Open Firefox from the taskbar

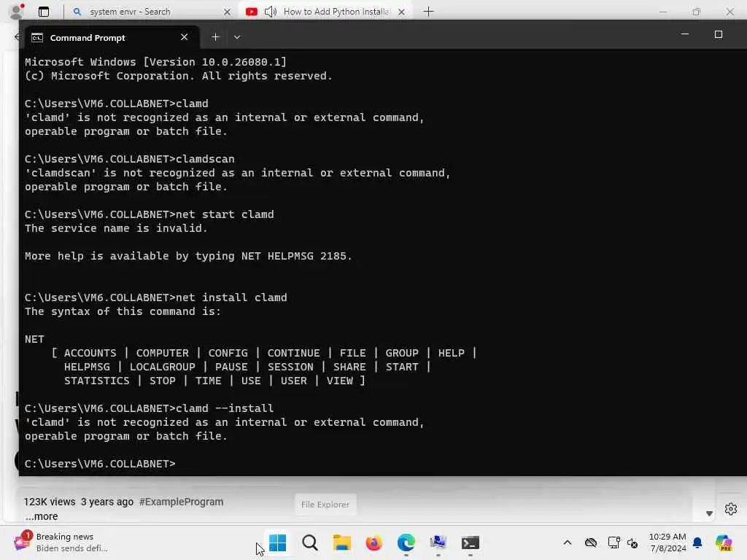[374, 542]
